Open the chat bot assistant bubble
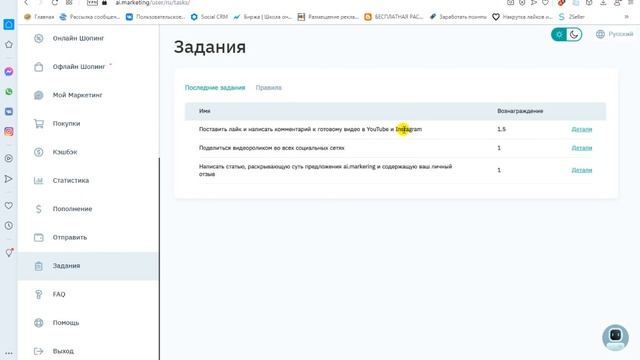This screenshot has width=640, height=360. click(x=615, y=337)
